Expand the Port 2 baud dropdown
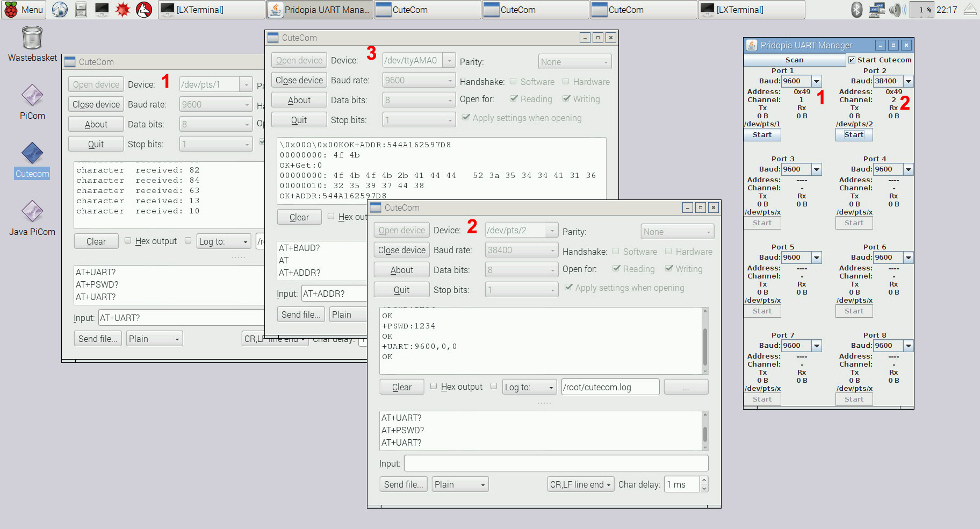This screenshot has width=980, height=529. point(908,81)
